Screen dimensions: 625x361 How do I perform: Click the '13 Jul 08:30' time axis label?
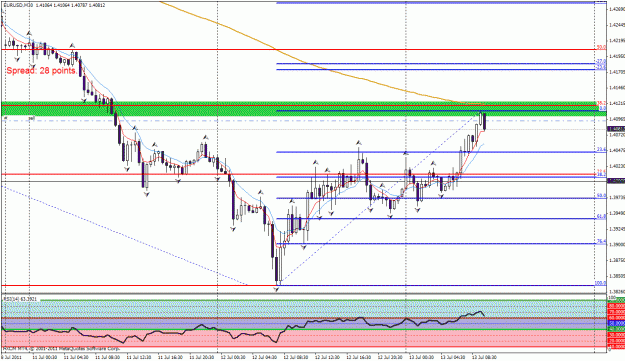tap(485, 357)
